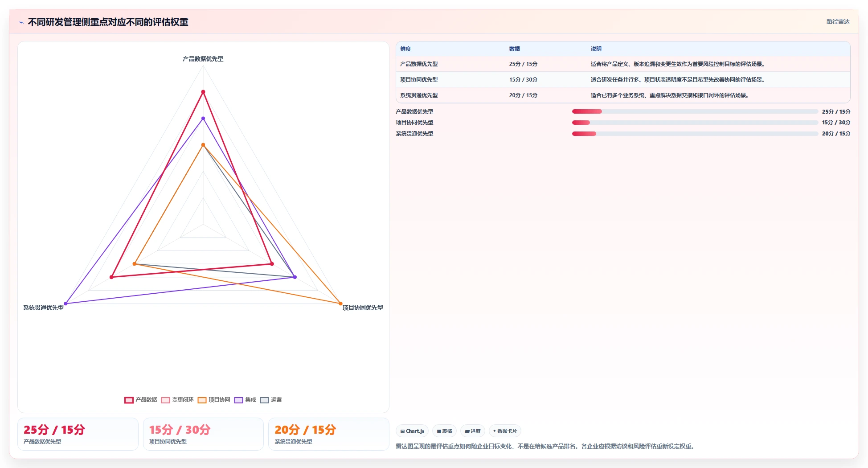Viewport: 868px width, 468px height.
Task: Click the blue icon before the page title
Action: click(x=21, y=22)
